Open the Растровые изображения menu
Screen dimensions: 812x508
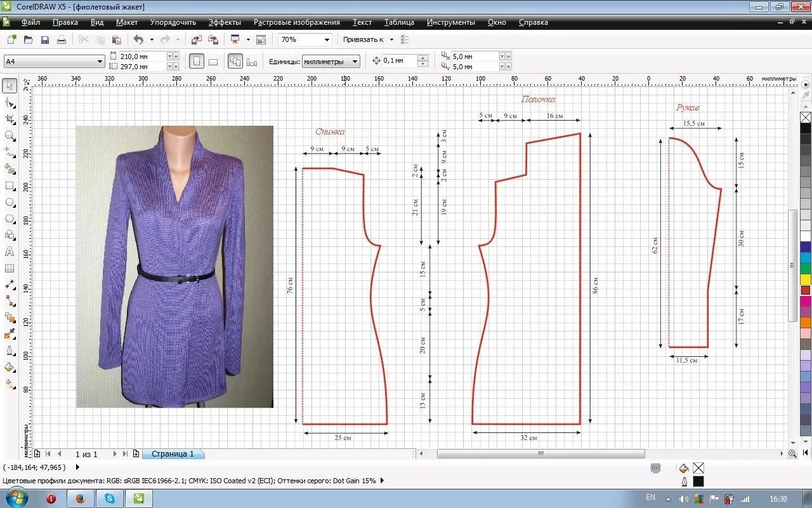pos(297,22)
